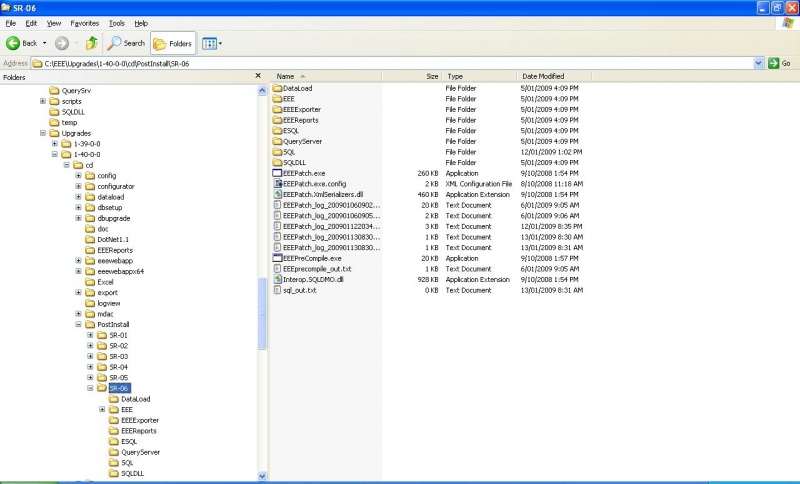Click the Go button
800x484 pixels.
pyautogui.click(x=780, y=63)
